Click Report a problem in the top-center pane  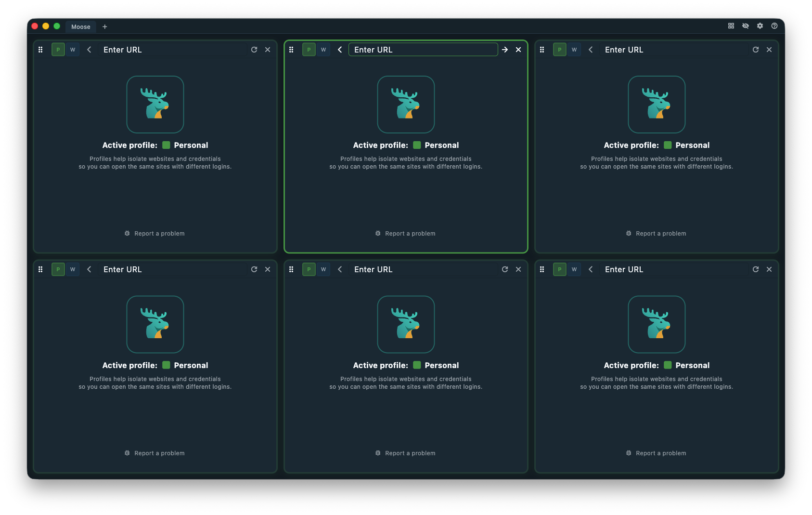406,233
